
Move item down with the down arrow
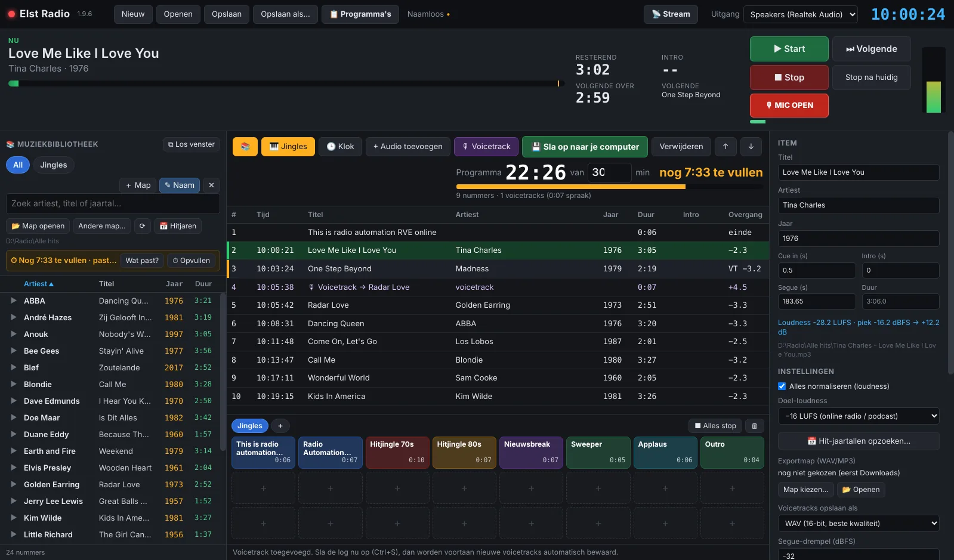pos(751,147)
